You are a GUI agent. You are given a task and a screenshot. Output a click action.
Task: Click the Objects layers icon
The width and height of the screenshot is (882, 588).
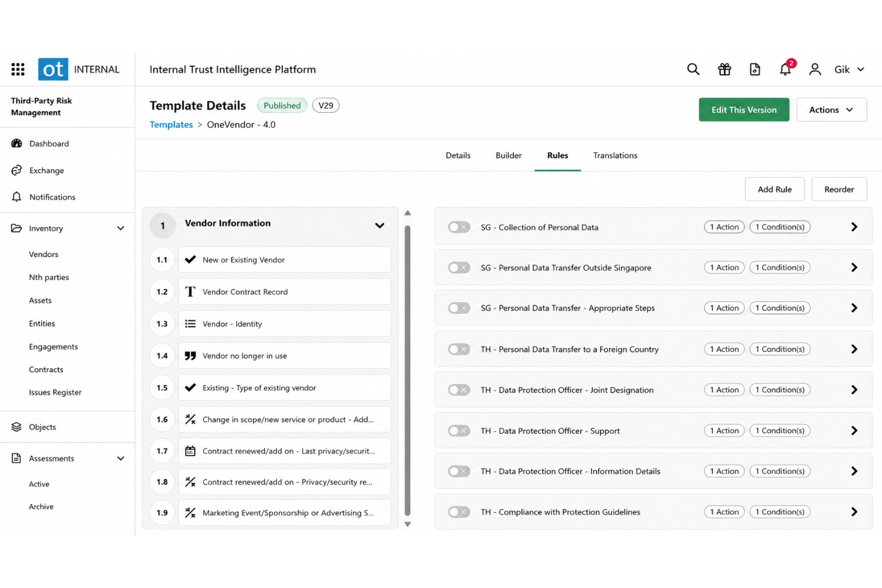click(x=17, y=427)
